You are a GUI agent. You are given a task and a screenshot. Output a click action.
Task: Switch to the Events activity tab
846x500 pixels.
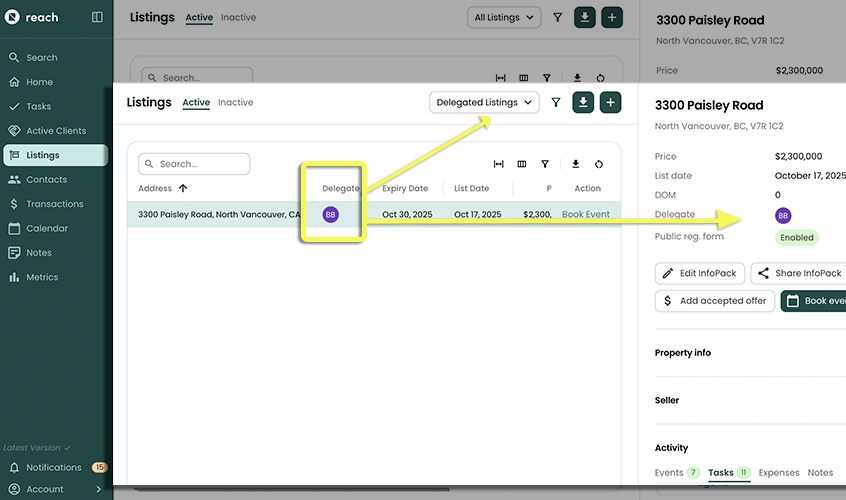669,472
